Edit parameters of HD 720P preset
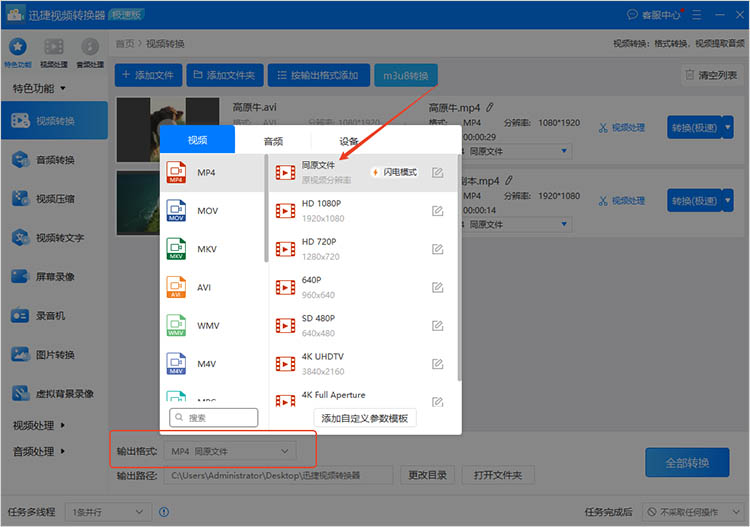750x527 pixels. (437, 249)
